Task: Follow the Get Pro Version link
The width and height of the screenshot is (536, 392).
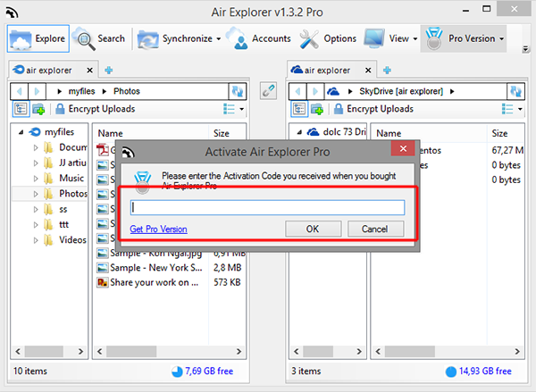Action: pyautogui.click(x=158, y=229)
